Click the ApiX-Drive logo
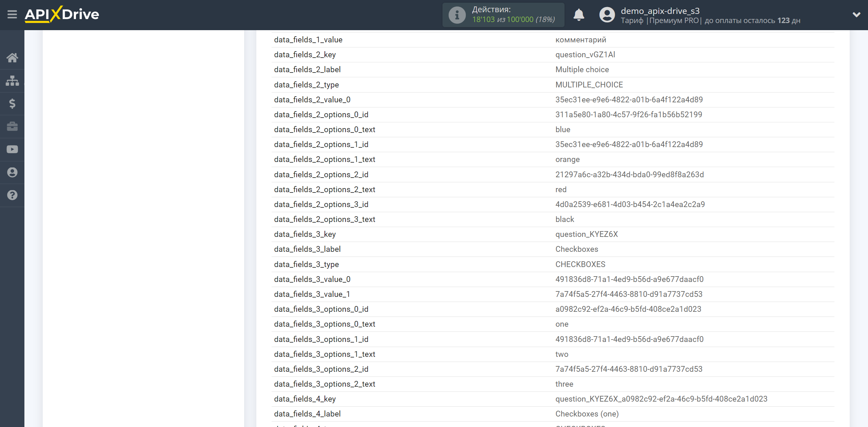The height and width of the screenshot is (427, 868). click(x=62, y=14)
